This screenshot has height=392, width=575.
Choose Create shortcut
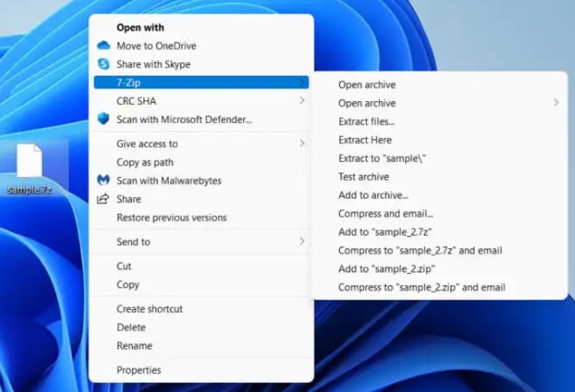click(202, 309)
